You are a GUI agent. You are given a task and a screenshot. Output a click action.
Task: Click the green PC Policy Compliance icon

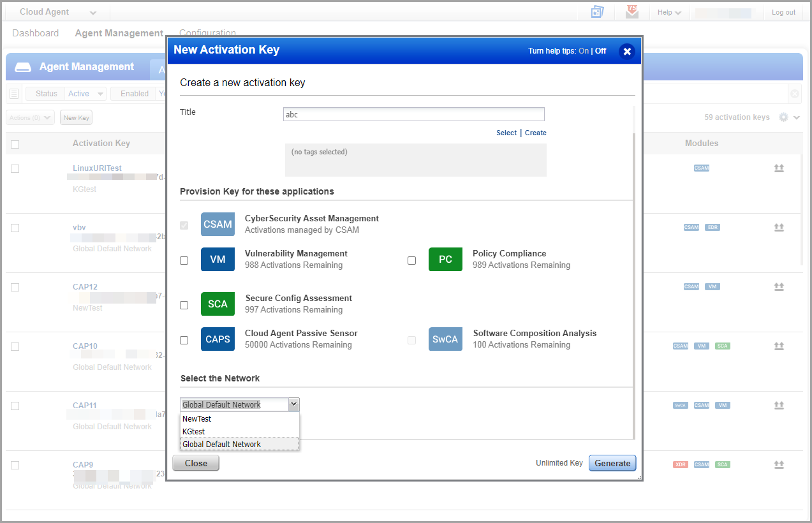click(x=445, y=259)
